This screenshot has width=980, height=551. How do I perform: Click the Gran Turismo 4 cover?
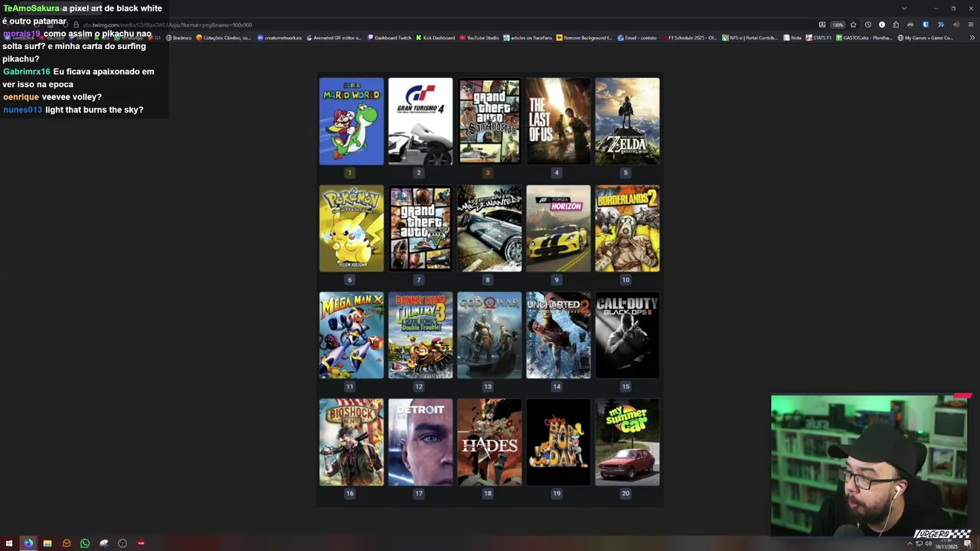pyautogui.click(x=420, y=121)
